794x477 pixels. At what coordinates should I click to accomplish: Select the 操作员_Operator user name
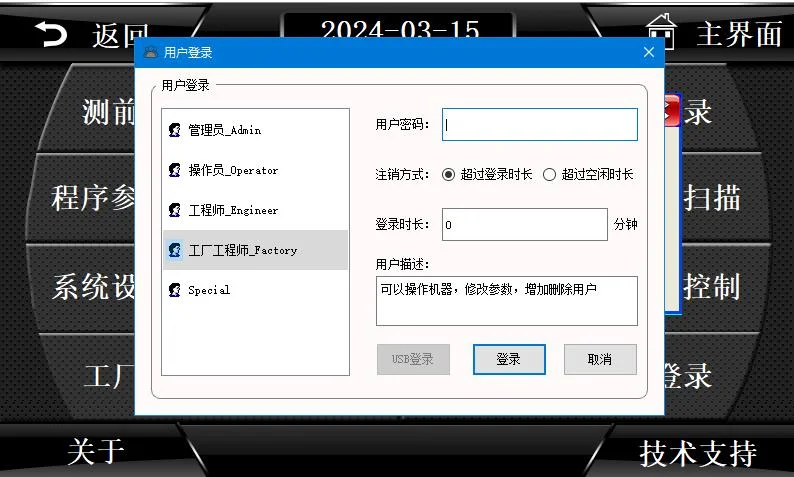(233, 170)
